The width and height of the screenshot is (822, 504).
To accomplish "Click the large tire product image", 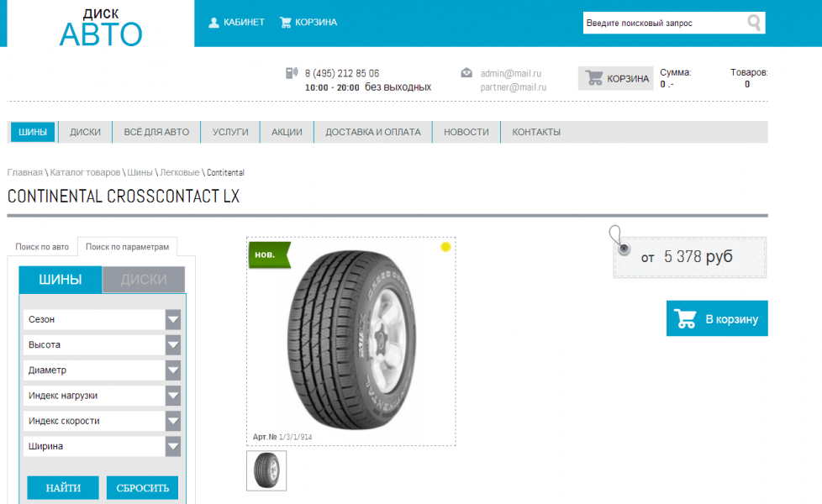I will [352, 339].
